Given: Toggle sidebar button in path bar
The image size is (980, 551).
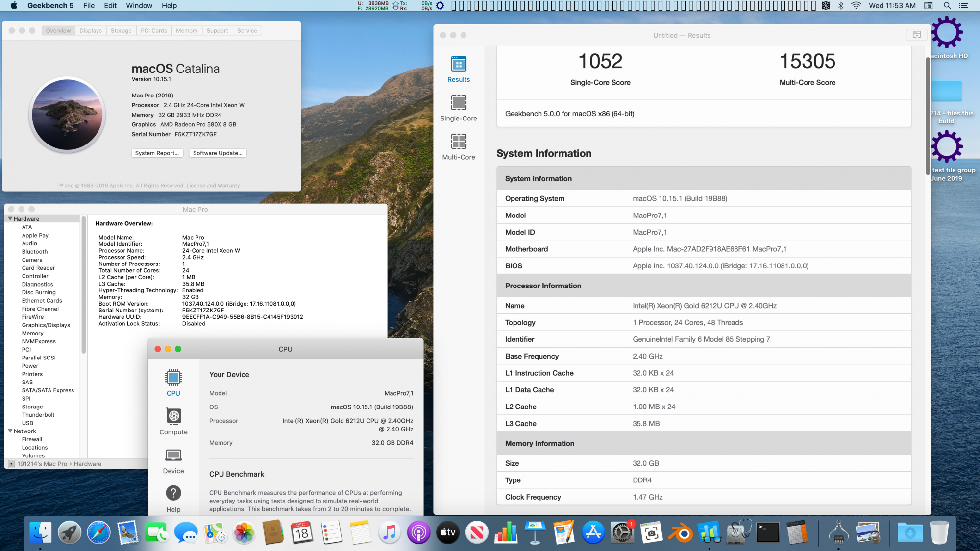Looking at the screenshot, I should tap(11, 464).
